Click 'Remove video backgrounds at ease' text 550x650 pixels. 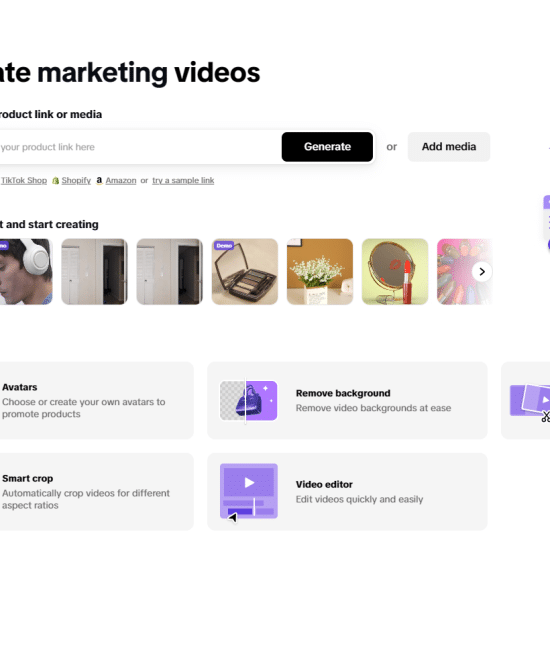[373, 408]
